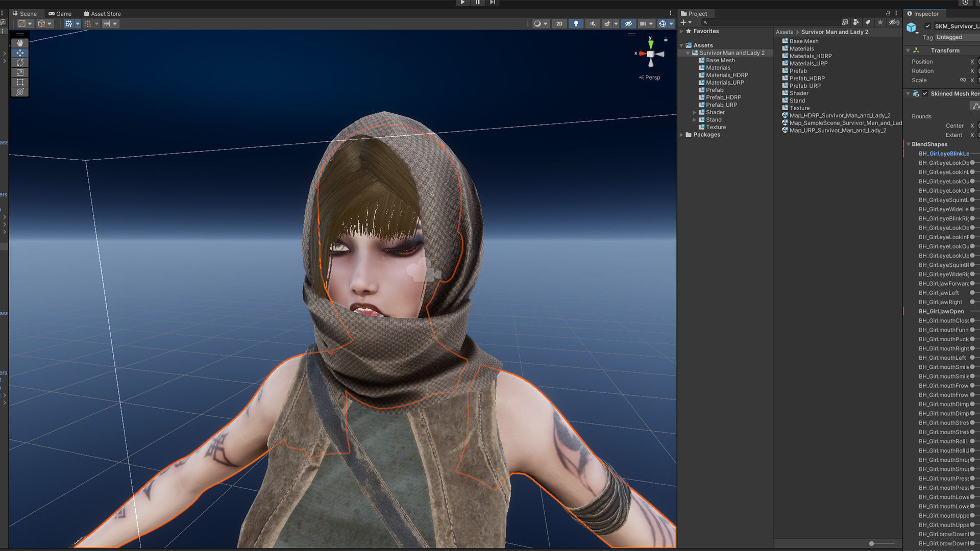Collapse the BlendShapes section
The image size is (980, 551).
pyautogui.click(x=909, y=144)
